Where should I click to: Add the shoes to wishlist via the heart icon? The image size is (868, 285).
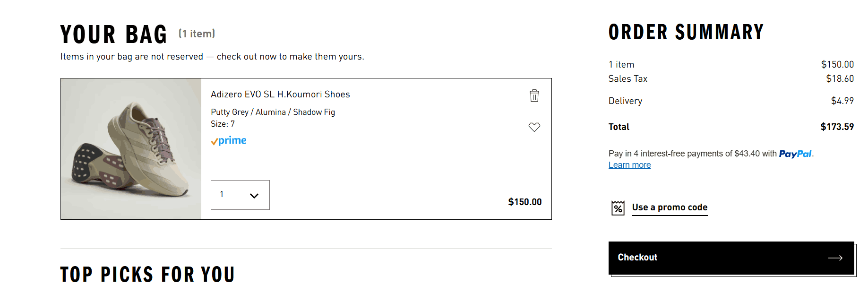coord(534,127)
